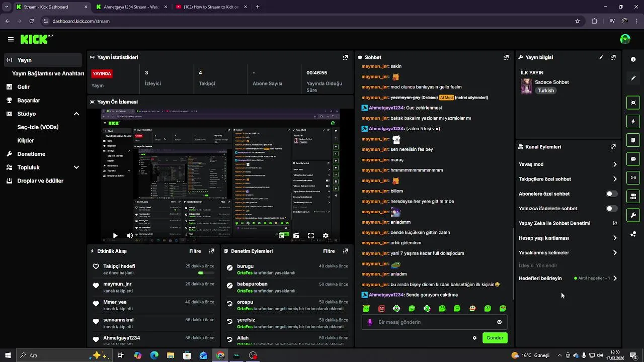644x362 pixels.
Task: Collapse the Stüdyo sidebar section
Action: (76, 114)
